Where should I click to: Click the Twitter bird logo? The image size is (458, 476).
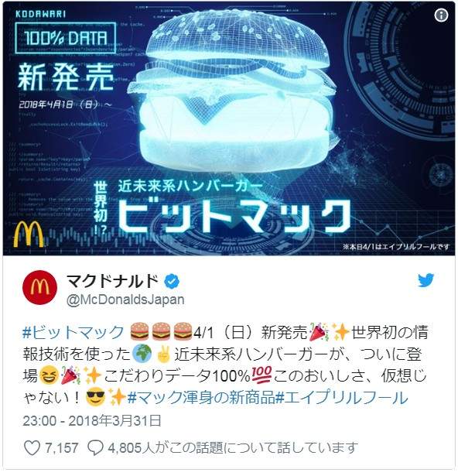pos(426,280)
